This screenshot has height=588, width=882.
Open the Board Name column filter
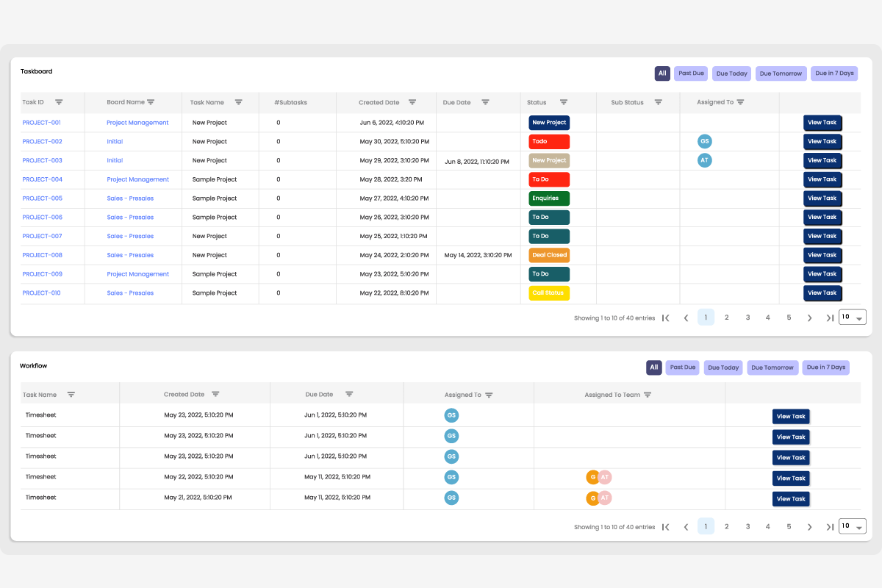(151, 102)
